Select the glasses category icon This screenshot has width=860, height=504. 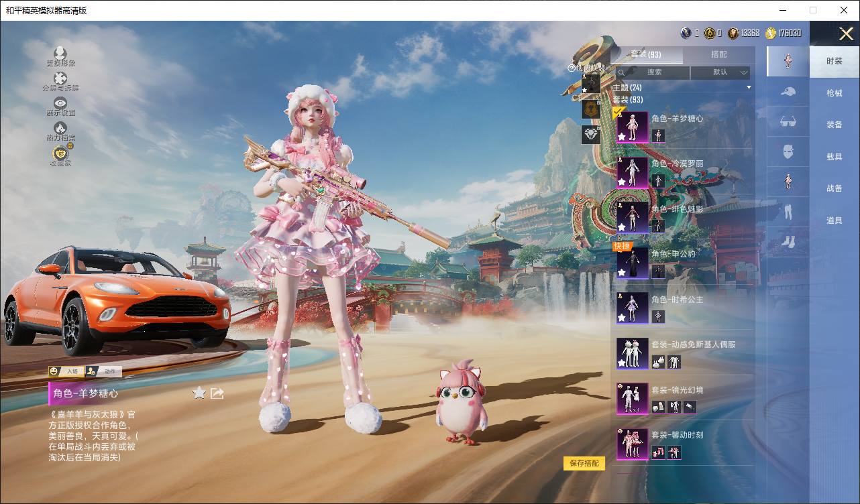[x=788, y=122]
